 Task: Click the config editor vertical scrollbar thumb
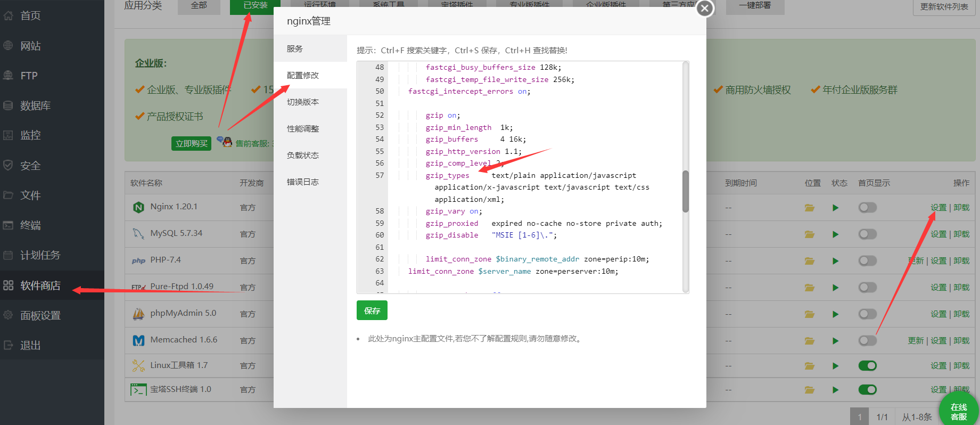pos(686,191)
